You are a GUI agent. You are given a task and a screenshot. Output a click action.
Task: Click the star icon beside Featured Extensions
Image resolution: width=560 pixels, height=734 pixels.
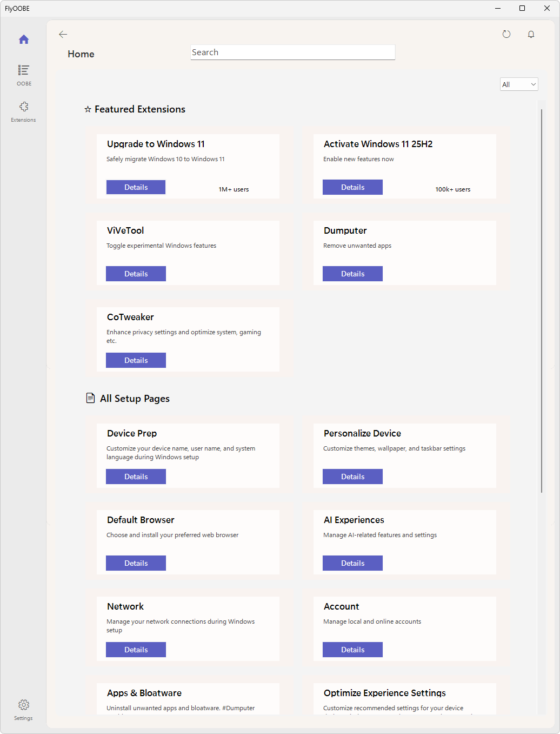88,109
